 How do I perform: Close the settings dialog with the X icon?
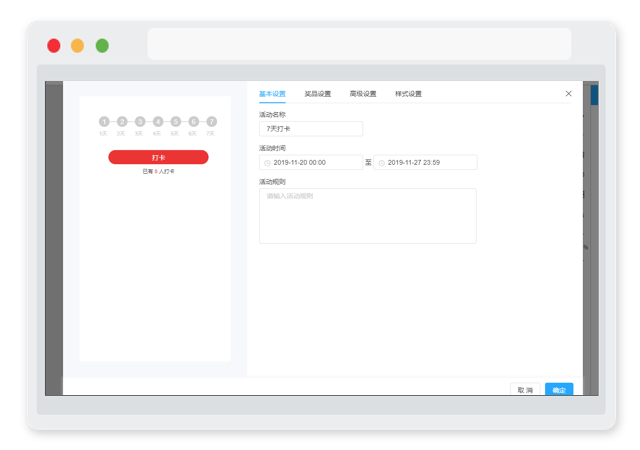click(x=569, y=94)
